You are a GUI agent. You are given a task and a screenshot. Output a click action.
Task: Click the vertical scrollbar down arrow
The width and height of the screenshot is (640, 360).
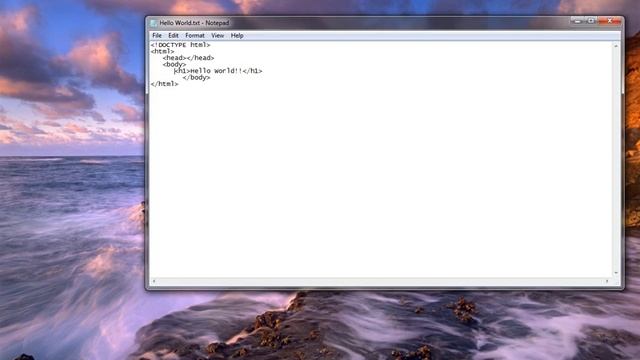pyautogui.click(x=616, y=273)
